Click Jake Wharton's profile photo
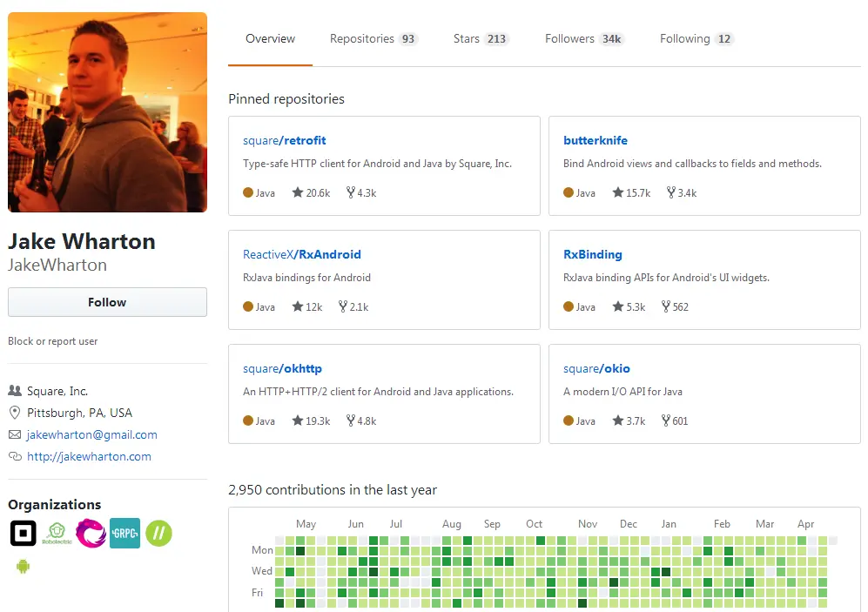This screenshot has height=612, width=868. pyautogui.click(x=107, y=112)
